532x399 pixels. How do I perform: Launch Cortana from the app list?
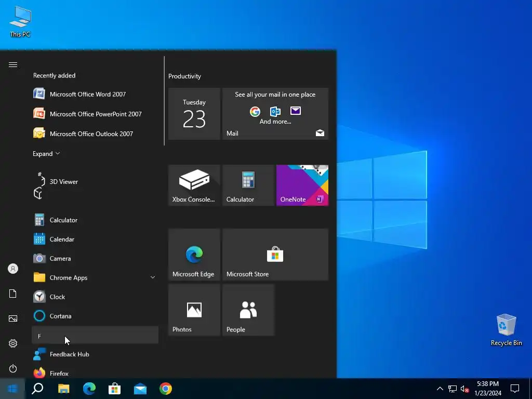(x=95, y=316)
